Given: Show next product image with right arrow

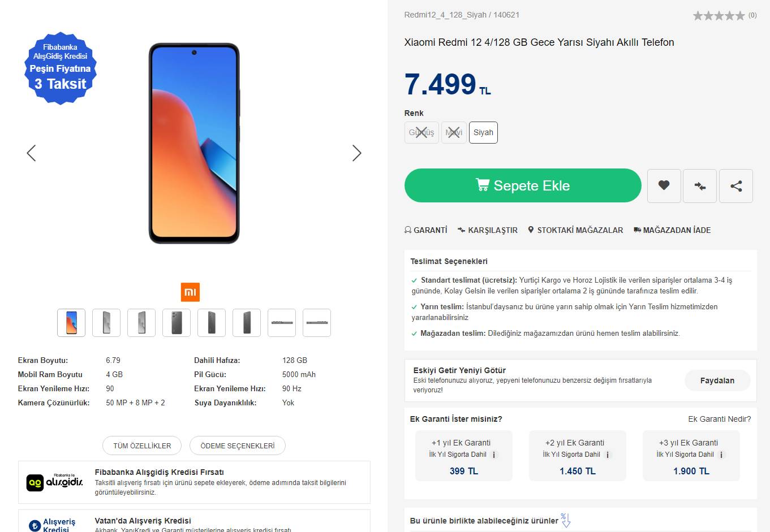Looking at the screenshot, I should tap(356, 153).
